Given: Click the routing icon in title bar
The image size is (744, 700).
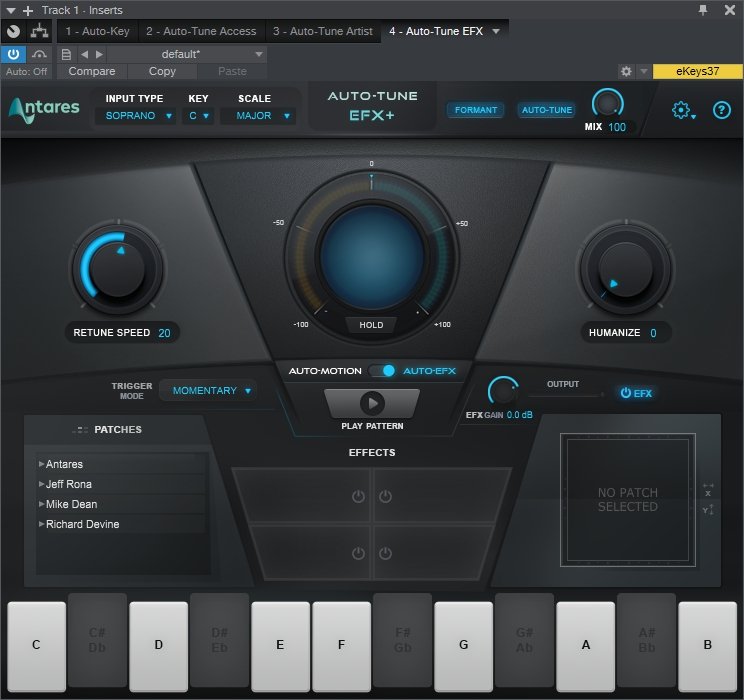Looking at the screenshot, I should (39, 31).
